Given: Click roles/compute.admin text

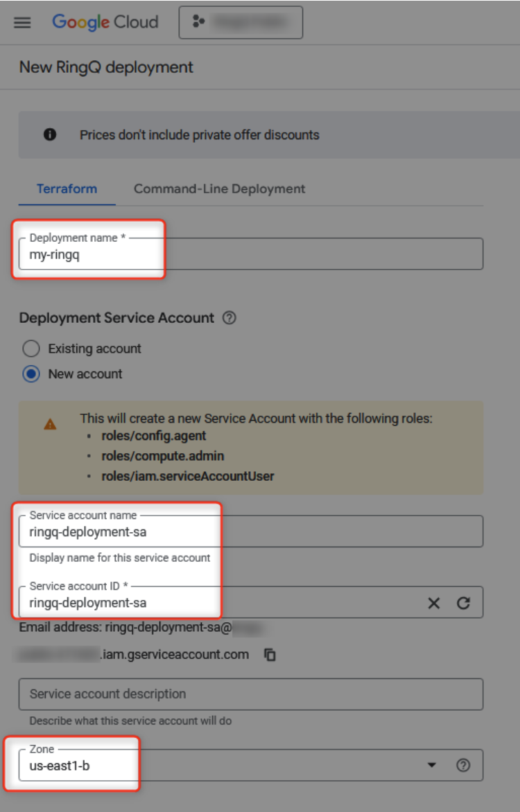Looking at the screenshot, I should (x=163, y=456).
